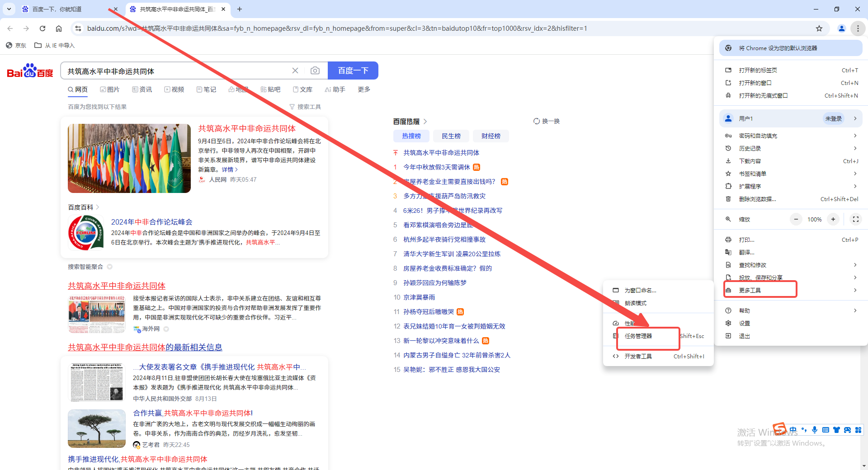Switch to the 图片 search tab
This screenshot has width=868, height=470.
(110, 89)
